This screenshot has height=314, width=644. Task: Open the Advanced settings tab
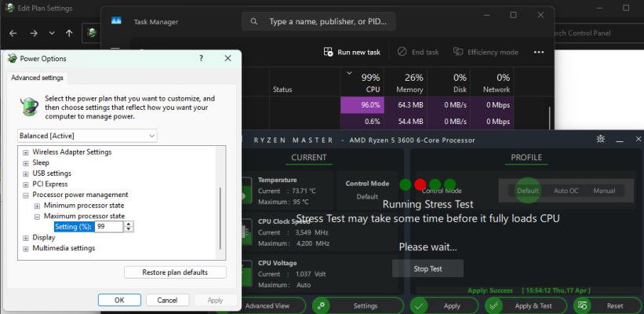click(x=38, y=78)
